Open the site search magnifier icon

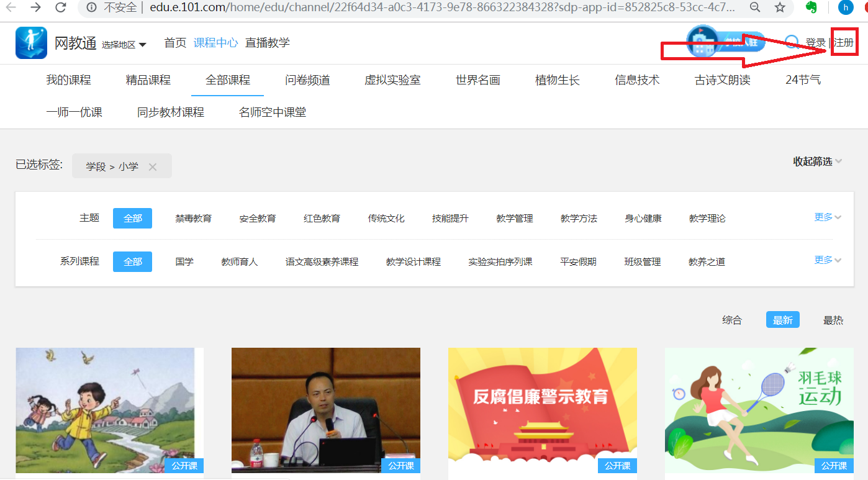pyautogui.click(x=792, y=42)
